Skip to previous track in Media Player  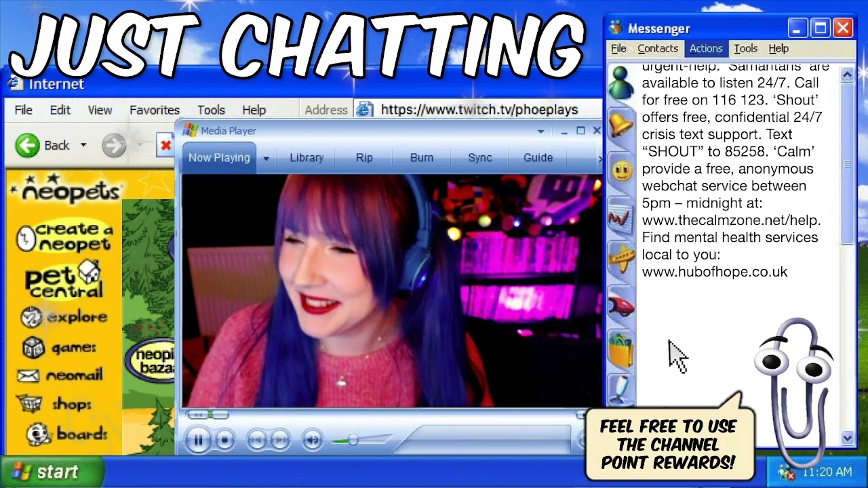[x=256, y=441]
